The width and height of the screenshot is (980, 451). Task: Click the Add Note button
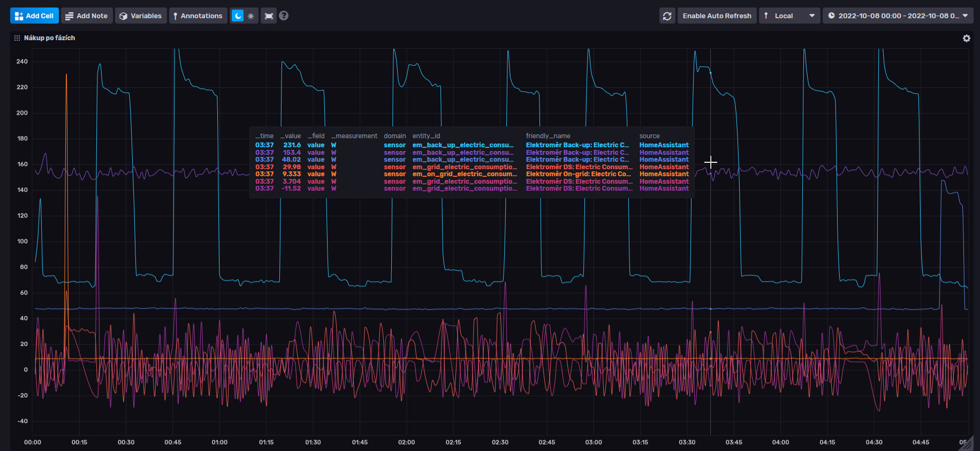coord(86,16)
